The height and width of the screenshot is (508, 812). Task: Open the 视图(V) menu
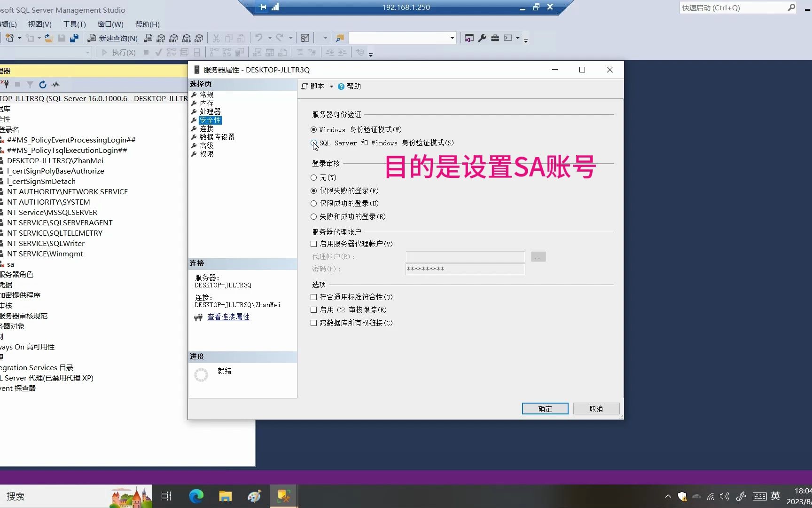coord(39,24)
